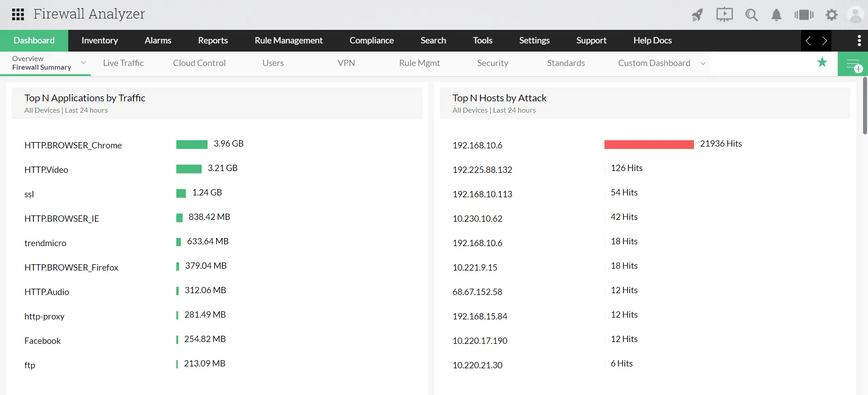Open the vertical three-dots more menu
The height and width of the screenshot is (395, 868).
coord(859,41)
